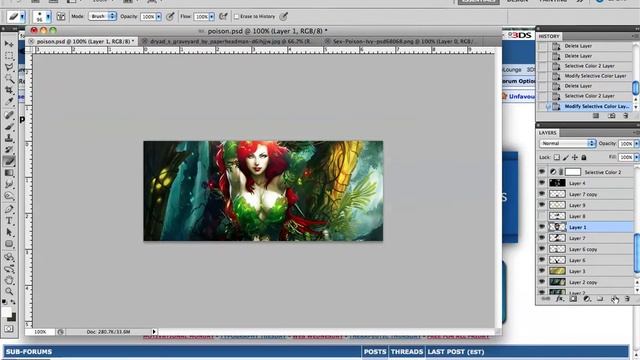Create new document from current state
Screen dimensions: 640x360
[596, 116]
